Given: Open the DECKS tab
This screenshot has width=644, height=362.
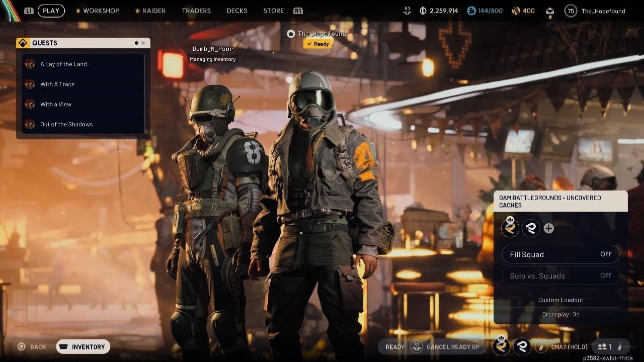Looking at the screenshot, I should 237,11.
